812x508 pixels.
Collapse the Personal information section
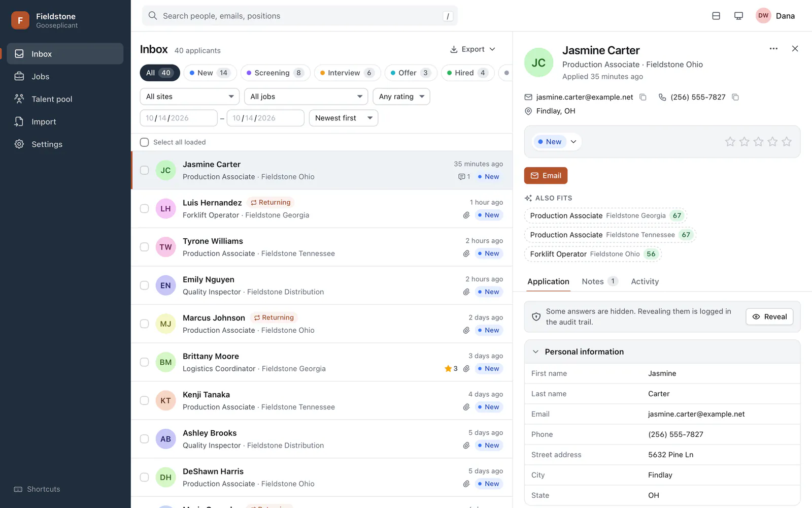pyautogui.click(x=662, y=352)
